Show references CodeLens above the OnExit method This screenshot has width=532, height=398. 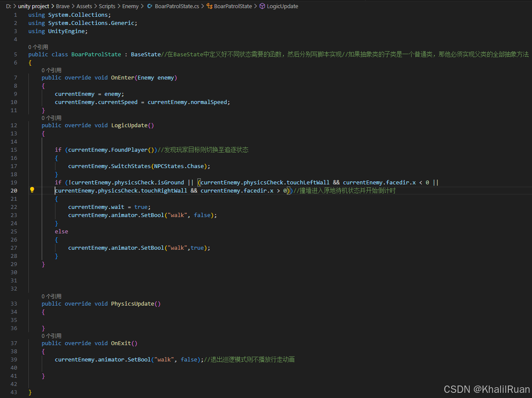click(52, 336)
